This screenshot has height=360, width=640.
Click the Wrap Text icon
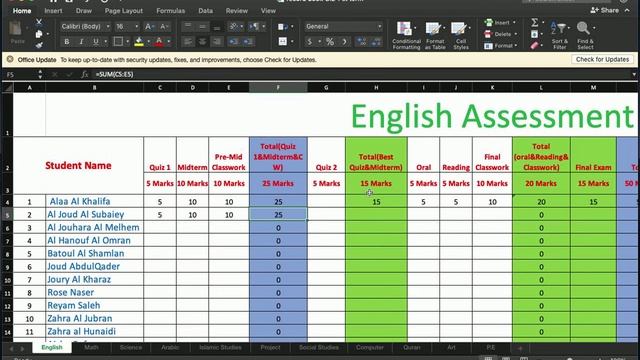(282, 27)
